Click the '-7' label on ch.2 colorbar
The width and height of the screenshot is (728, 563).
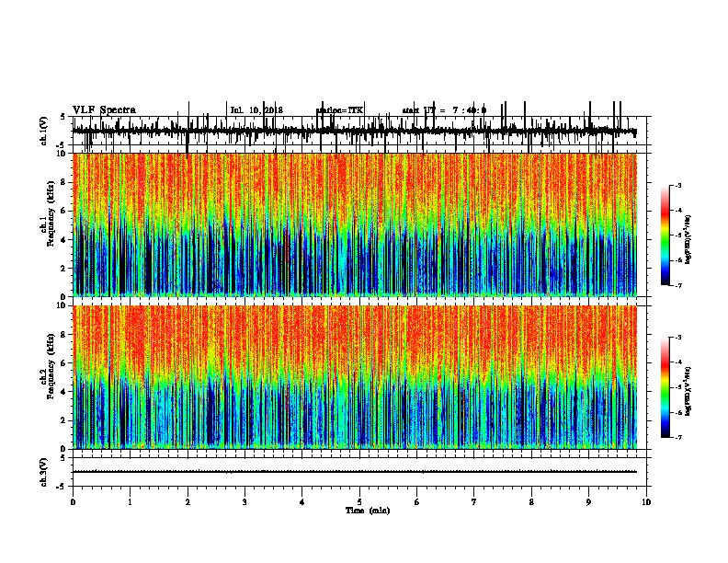tap(677, 437)
